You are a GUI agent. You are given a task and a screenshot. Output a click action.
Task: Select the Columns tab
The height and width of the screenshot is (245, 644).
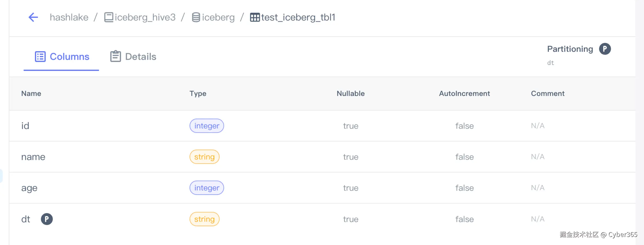pyautogui.click(x=69, y=57)
